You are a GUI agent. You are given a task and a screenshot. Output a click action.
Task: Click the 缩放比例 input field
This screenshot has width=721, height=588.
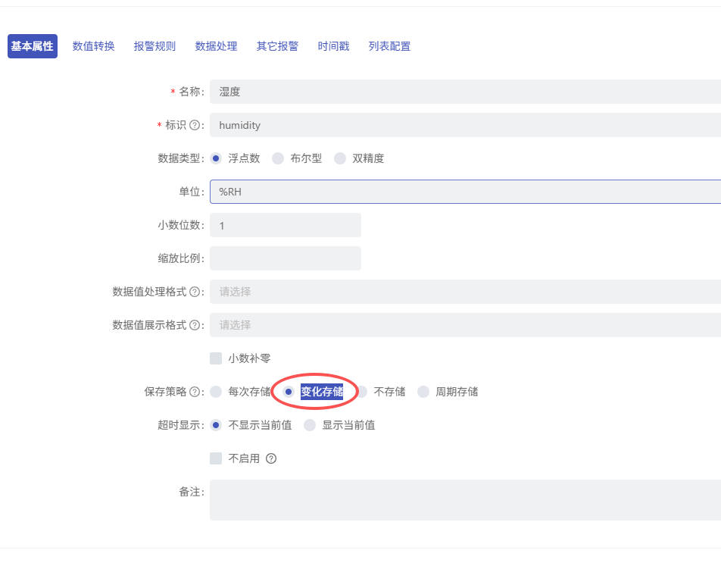pyautogui.click(x=285, y=258)
